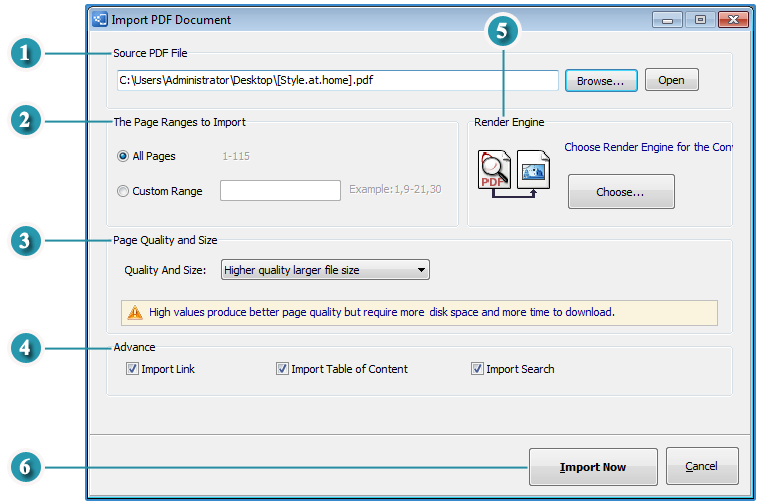Click the PDF magnifier source icon

pos(494,170)
